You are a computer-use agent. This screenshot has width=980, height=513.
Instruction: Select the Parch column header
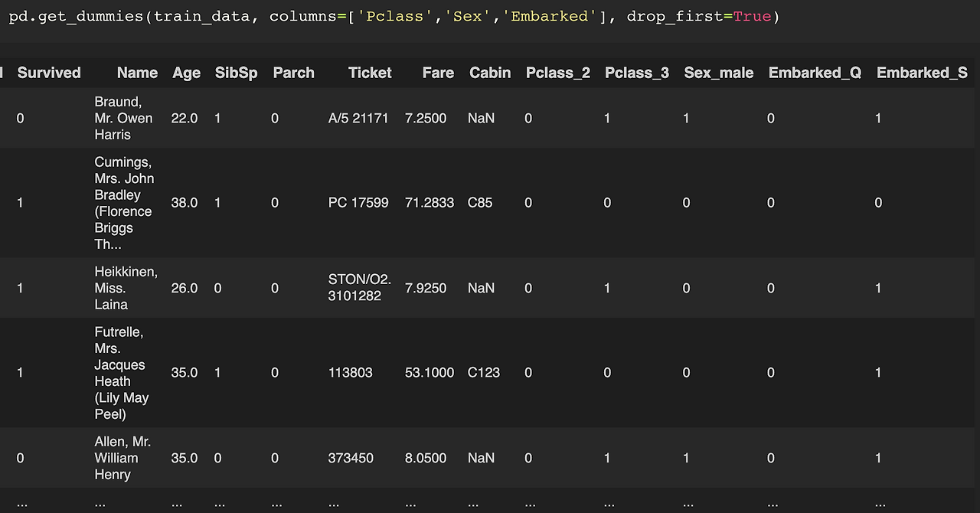[x=294, y=73]
